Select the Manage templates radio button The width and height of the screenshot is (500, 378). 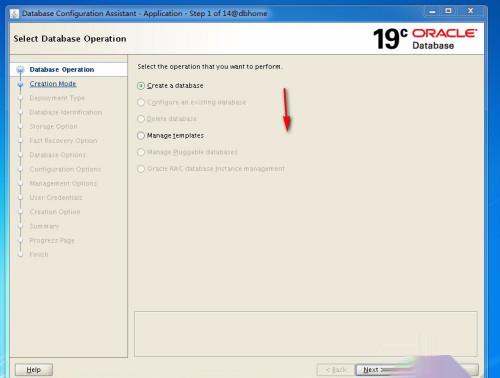point(141,136)
